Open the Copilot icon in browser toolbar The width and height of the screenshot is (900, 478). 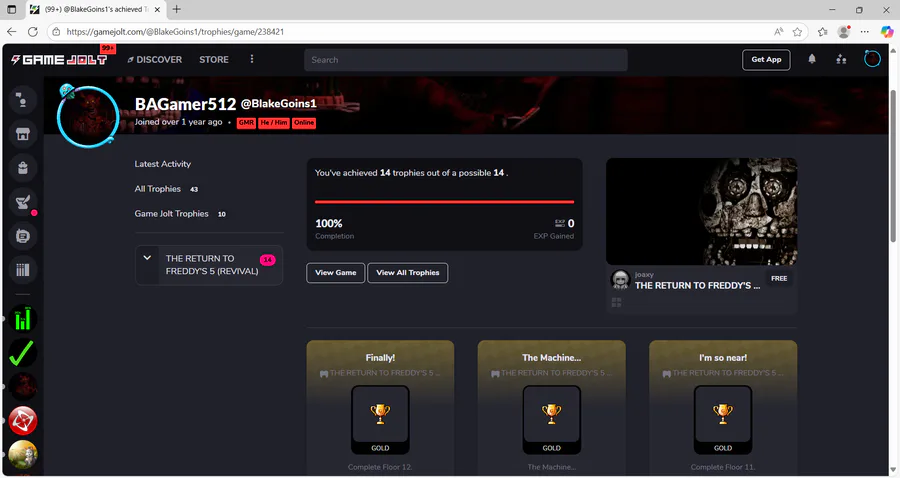click(887, 32)
